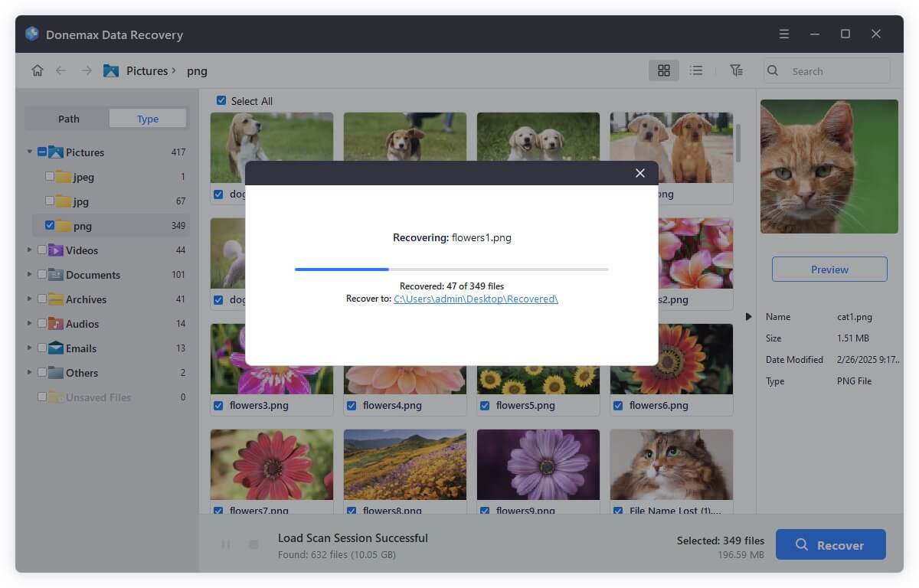This screenshot has width=919, height=588.
Task: Stop the recovery process
Action: tap(253, 544)
